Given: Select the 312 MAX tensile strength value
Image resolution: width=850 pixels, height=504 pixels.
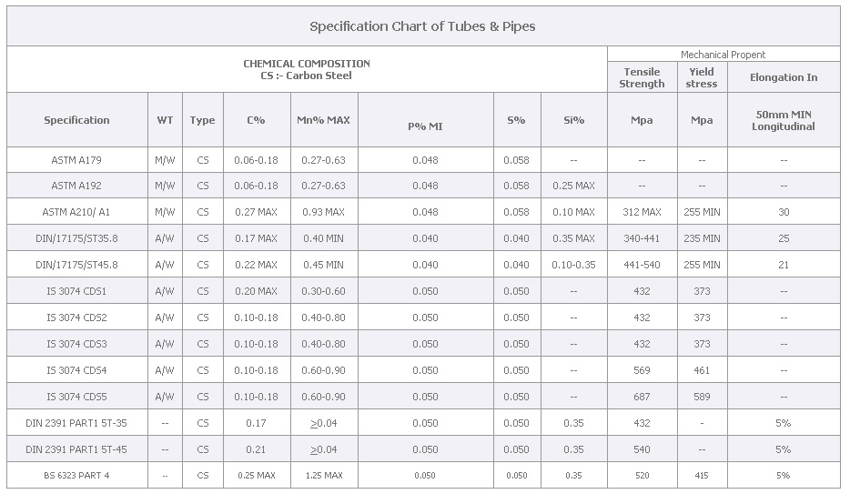Looking at the screenshot, I should 642,212.
